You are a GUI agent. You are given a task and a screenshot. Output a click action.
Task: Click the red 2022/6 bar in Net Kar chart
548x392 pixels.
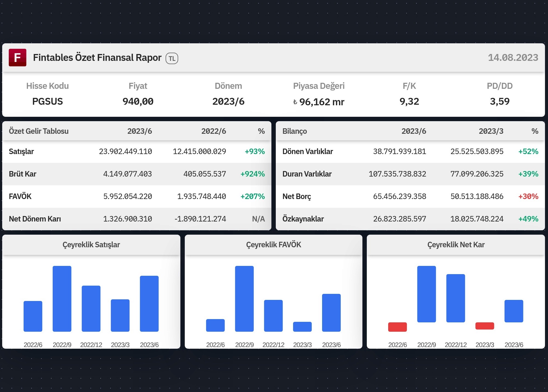(397, 327)
